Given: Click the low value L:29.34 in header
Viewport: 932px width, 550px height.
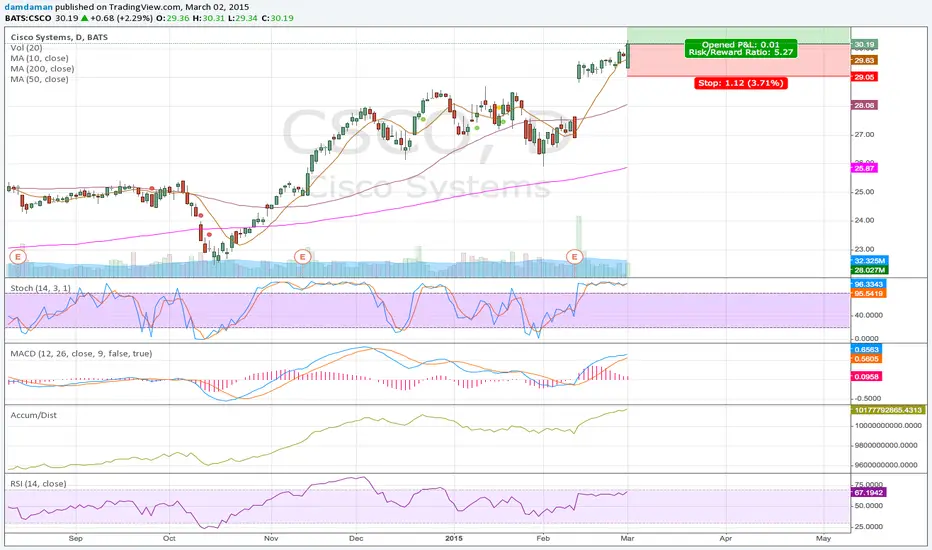Looking at the screenshot, I should pos(243,18).
